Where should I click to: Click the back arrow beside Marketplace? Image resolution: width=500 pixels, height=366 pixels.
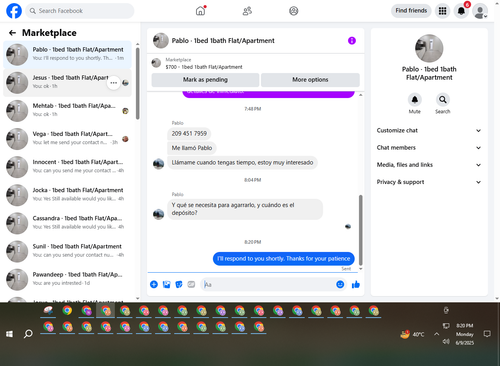(12, 33)
